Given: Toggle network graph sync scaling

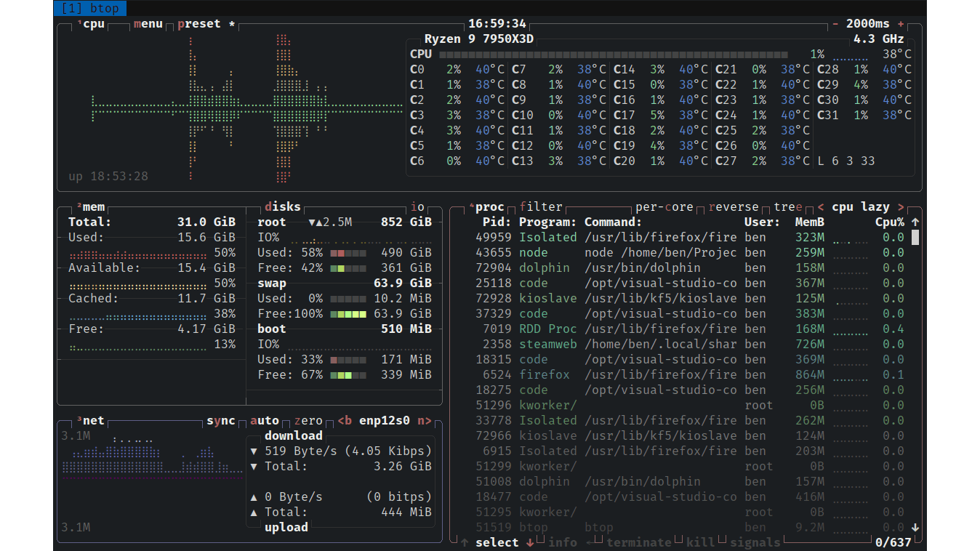Looking at the screenshot, I should pyautogui.click(x=221, y=421).
